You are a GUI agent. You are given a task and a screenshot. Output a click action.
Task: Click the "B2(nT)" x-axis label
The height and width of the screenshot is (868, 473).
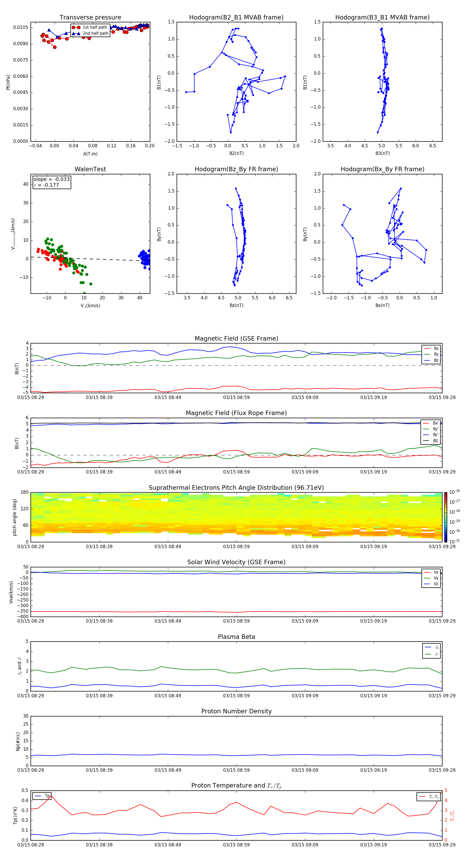click(236, 153)
